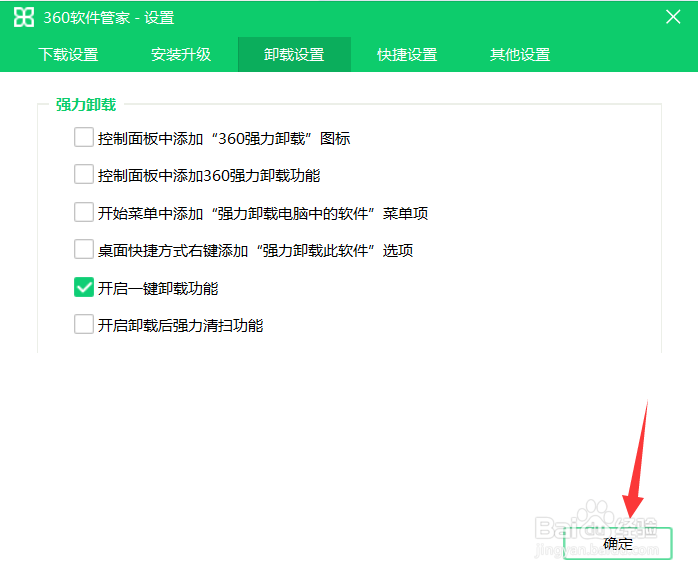The width and height of the screenshot is (698, 574).
Task: Click the 强力卸载 section heading
Action: tap(86, 105)
